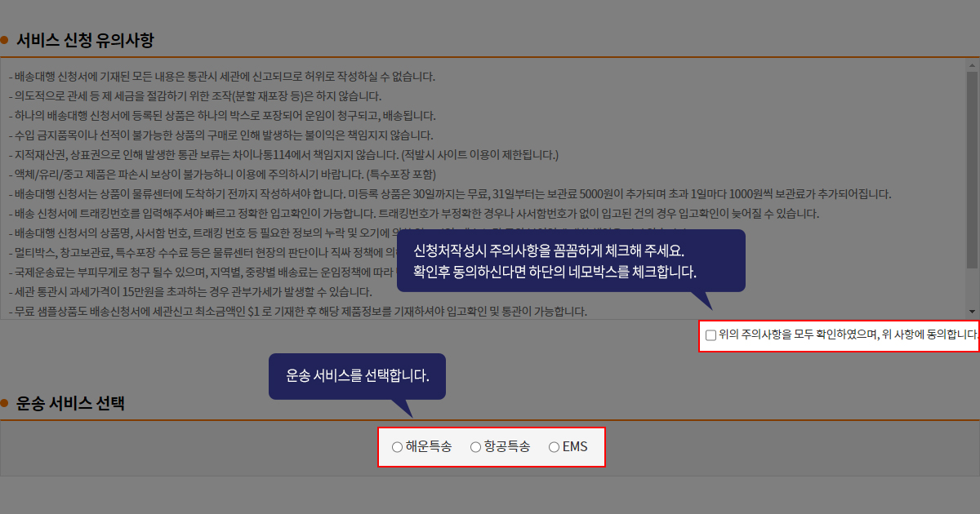Screen dimensions: 980x514
Task: Click the tooltip 운송 서비스를 선택합니다
Action: tap(357, 376)
